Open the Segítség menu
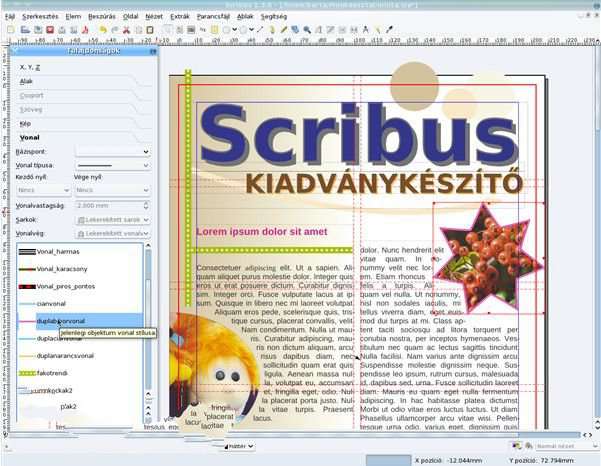601x466 pixels. pyautogui.click(x=274, y=16)
